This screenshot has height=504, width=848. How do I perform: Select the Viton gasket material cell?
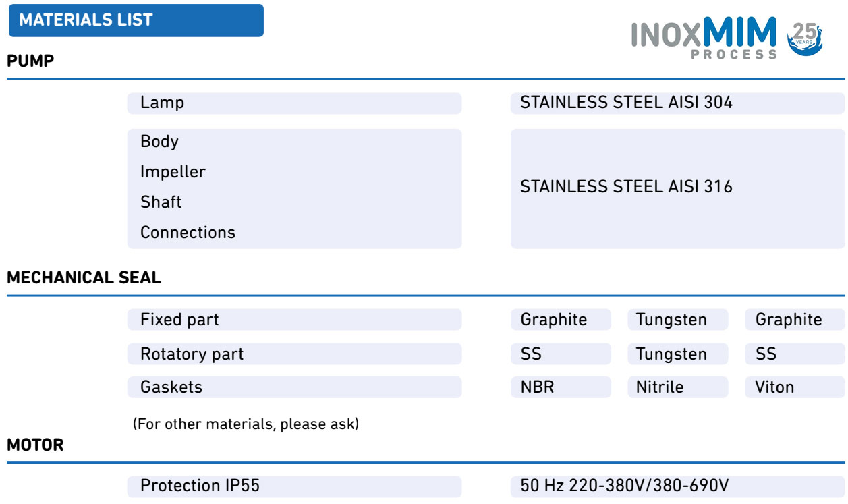[x=794, y=387]
